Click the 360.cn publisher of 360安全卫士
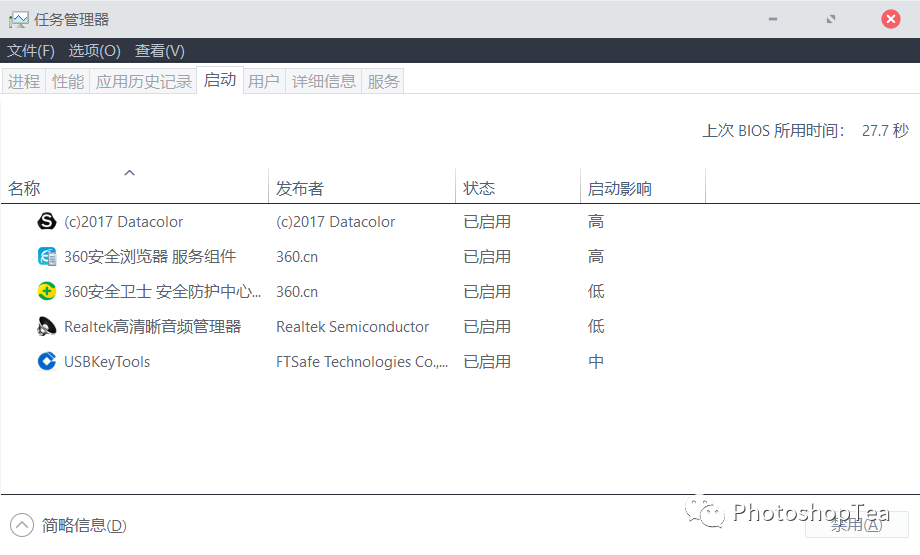This screenshot has width=920, height=555. coord(297,292)
